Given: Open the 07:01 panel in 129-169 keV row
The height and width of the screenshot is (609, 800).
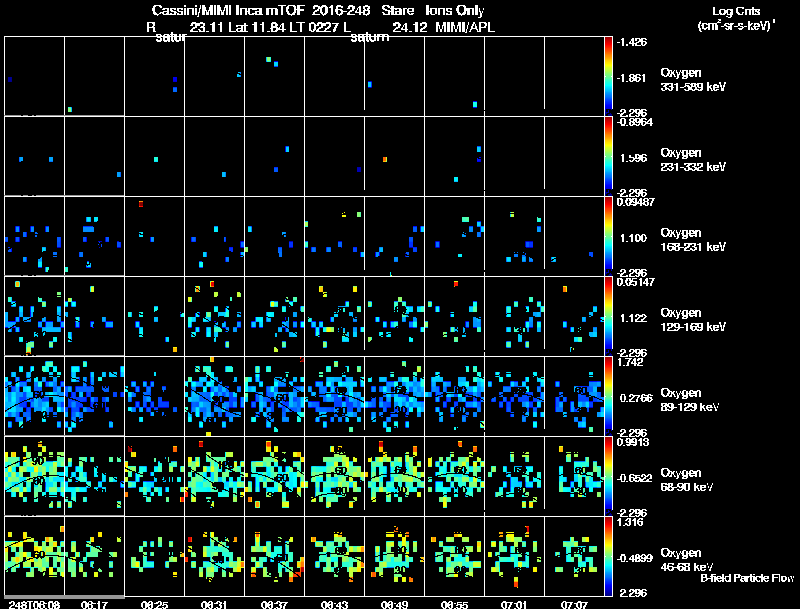Looking at the screenshot, I should 514,316.
